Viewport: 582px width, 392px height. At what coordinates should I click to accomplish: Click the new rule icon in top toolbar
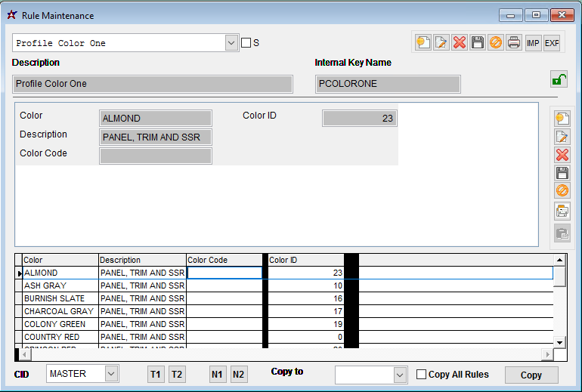pos(423,43)
